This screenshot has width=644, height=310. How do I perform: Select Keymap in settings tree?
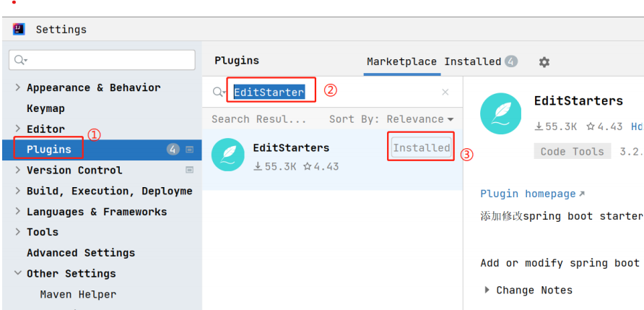[x=45, y=108]
